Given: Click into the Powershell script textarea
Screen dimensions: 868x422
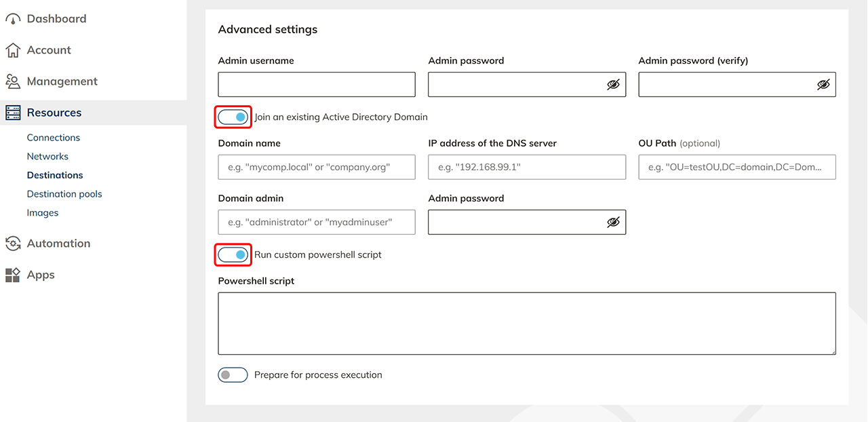Looking at the screenshot, I should tap(526, 324).
